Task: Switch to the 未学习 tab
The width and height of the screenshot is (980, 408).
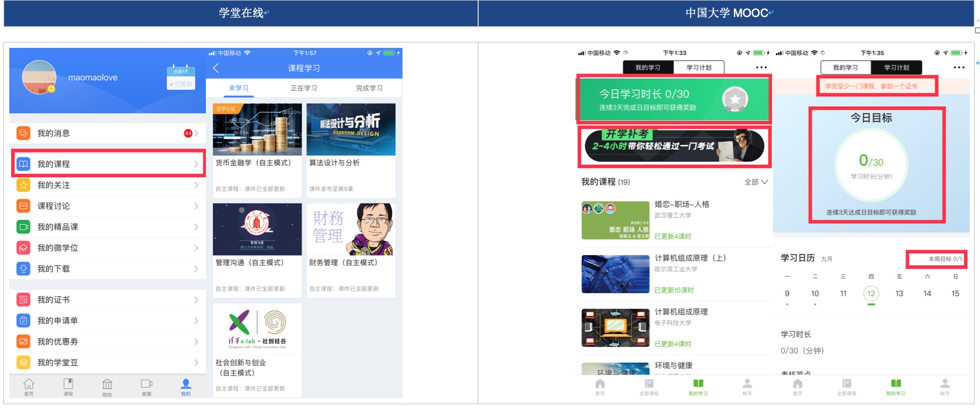Action: tap(238, 88)
